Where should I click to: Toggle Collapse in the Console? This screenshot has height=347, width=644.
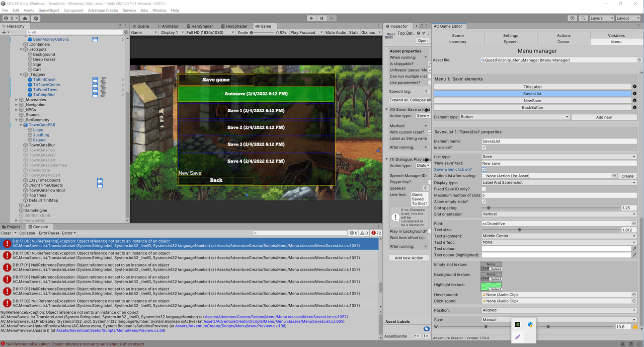click(27, 233)
